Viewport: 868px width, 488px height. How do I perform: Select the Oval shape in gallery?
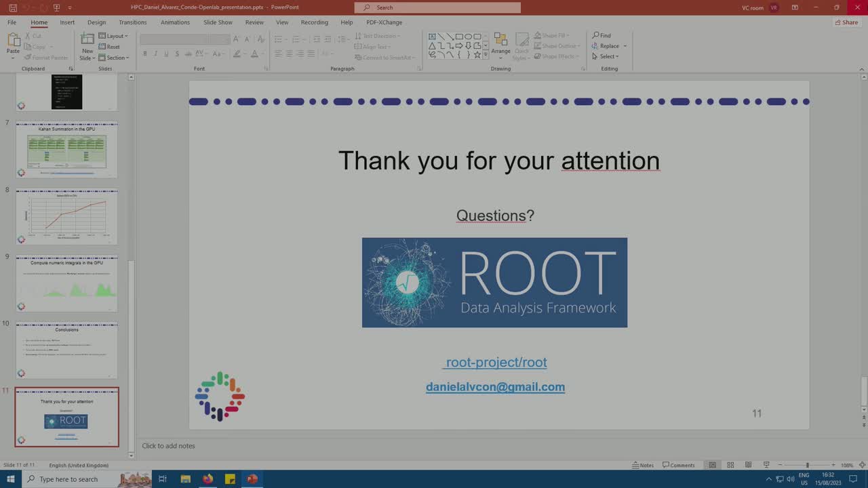point(468,37)
